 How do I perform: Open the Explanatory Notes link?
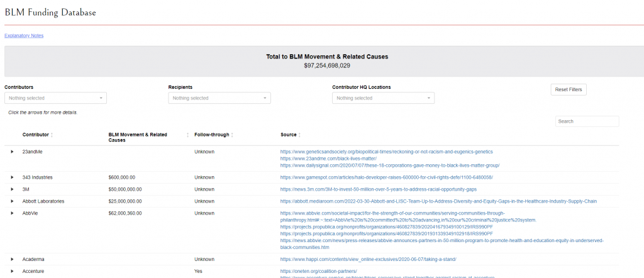point(24,36)
